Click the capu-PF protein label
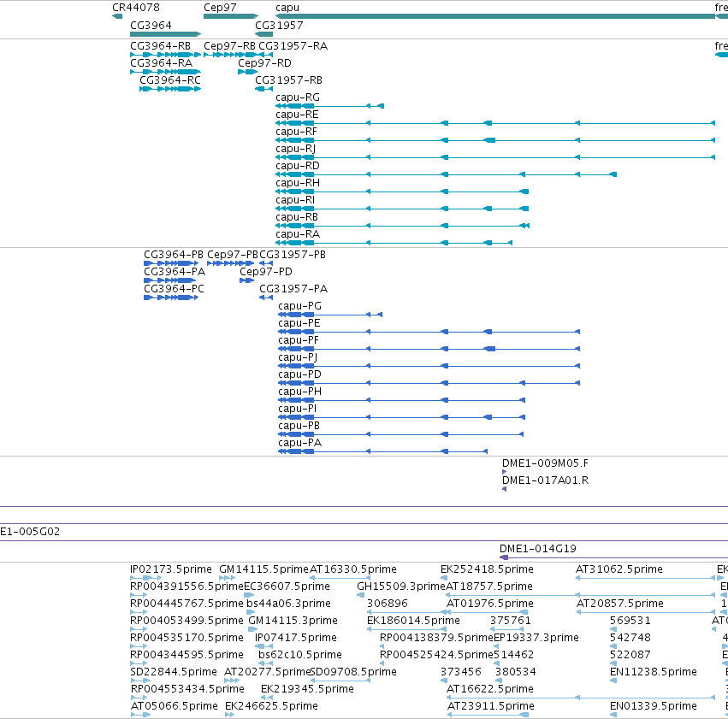The height and width of the screenshot is (719, 728). pos(299,340)
